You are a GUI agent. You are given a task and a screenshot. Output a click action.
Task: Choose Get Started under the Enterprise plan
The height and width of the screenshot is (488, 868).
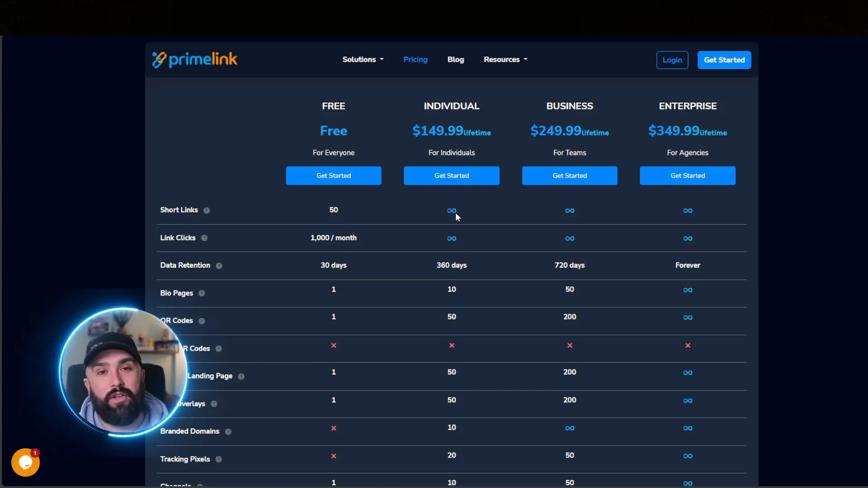coord(688,176)
